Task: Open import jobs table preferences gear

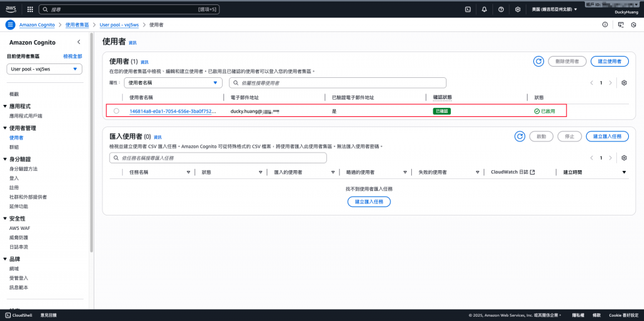Action: 625,158
